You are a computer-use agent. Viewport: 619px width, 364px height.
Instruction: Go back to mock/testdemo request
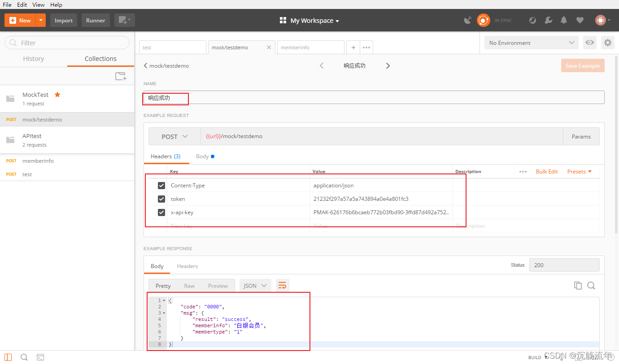click(x=166, y=65)
